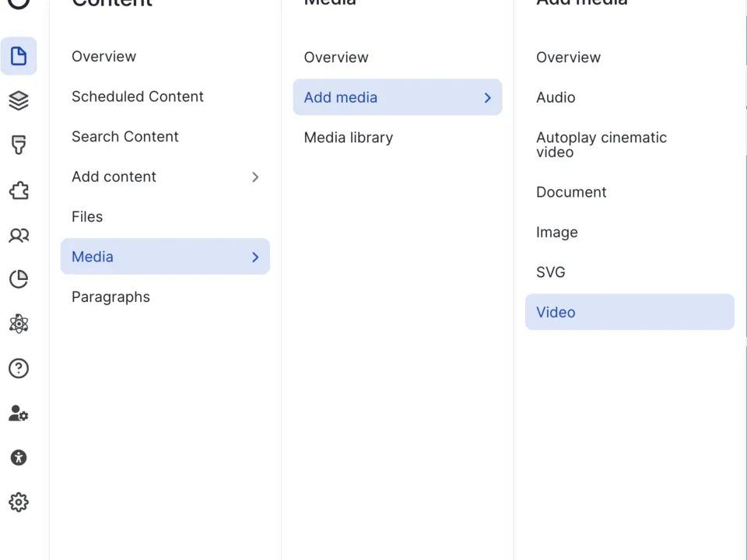Screen dimensions: 747x560
Task: Click the atom-shaped module icon
Action: click(19, 324)
